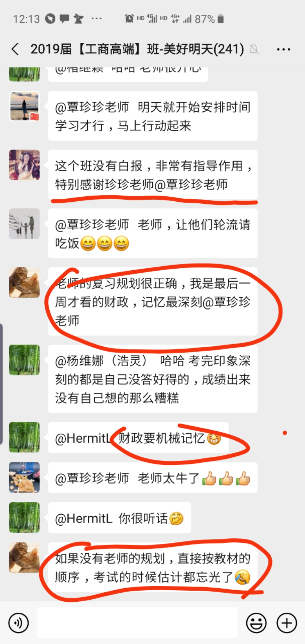This screenshot has width=305, height=644.
Task: Tap the group title 工商高端班-美好明天
Action: 137,49
